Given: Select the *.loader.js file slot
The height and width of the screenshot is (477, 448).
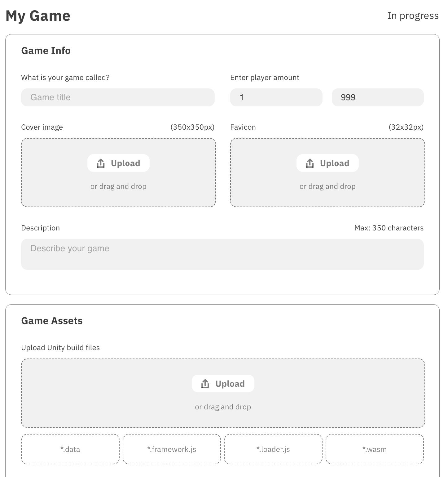Looking at the screenshot, I should [x=273, y=449].
